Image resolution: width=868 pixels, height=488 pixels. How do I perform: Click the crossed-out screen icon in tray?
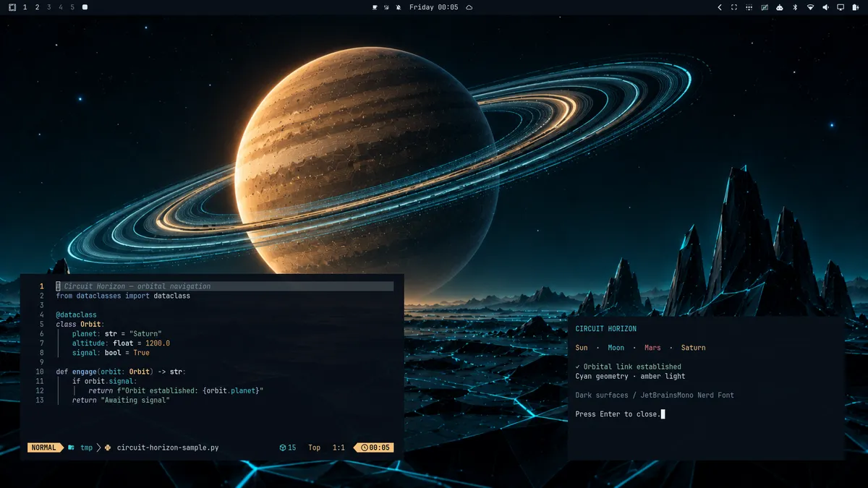(765, 7)
